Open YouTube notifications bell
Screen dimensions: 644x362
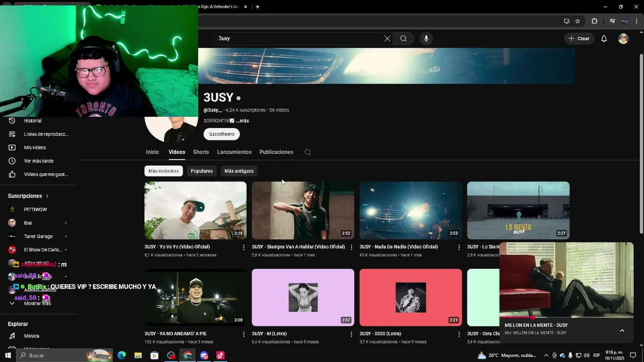tap(604, 39)
